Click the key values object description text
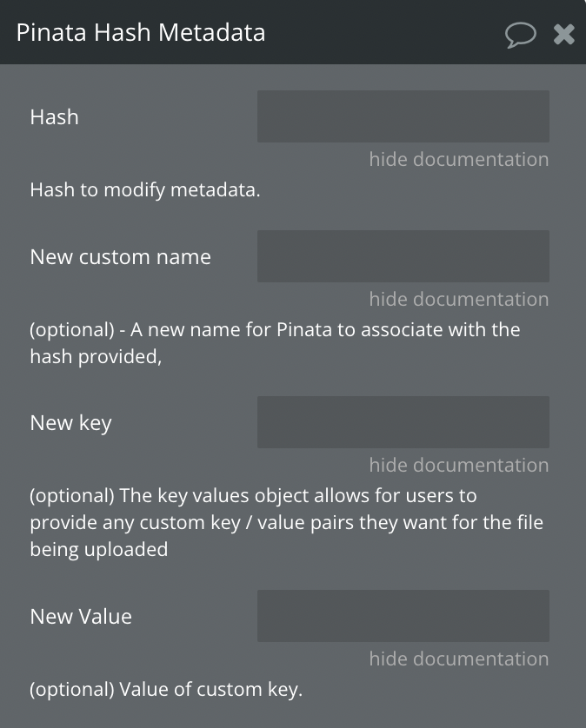The width and height of the screenshot is (586, 728). point(286,522)
